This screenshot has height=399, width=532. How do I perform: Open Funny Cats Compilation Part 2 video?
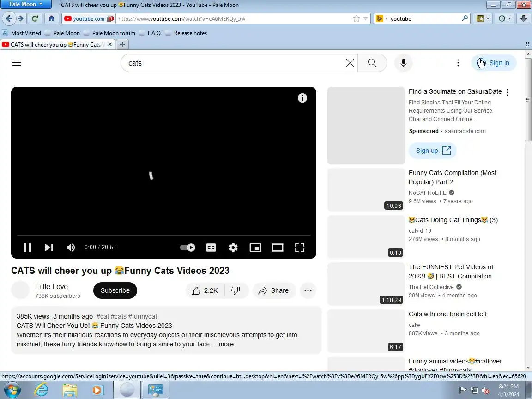(x=452, y=177)
